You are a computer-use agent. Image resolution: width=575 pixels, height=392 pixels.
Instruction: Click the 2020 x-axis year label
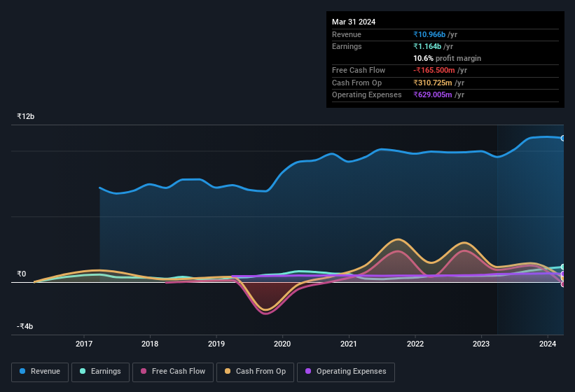(282, 344)
